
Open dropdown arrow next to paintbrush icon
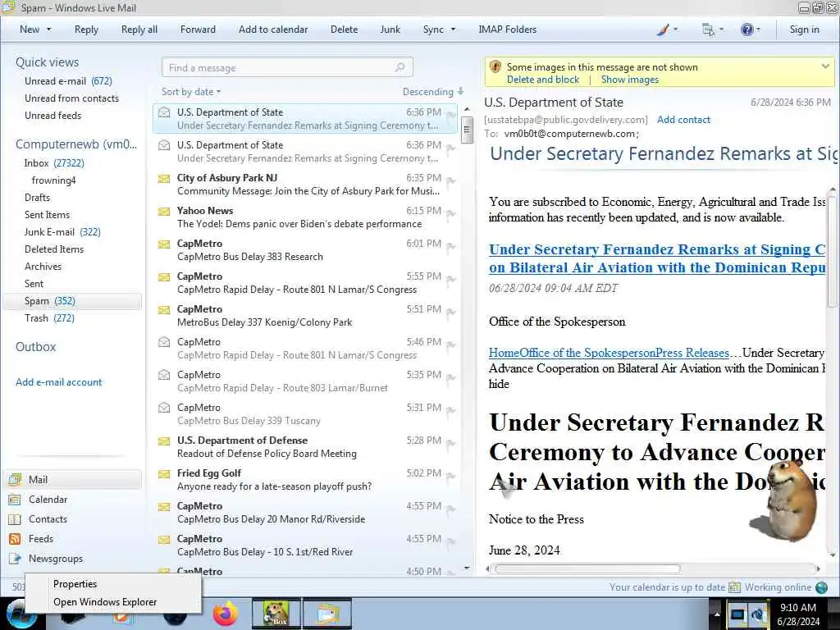(676, 30)
